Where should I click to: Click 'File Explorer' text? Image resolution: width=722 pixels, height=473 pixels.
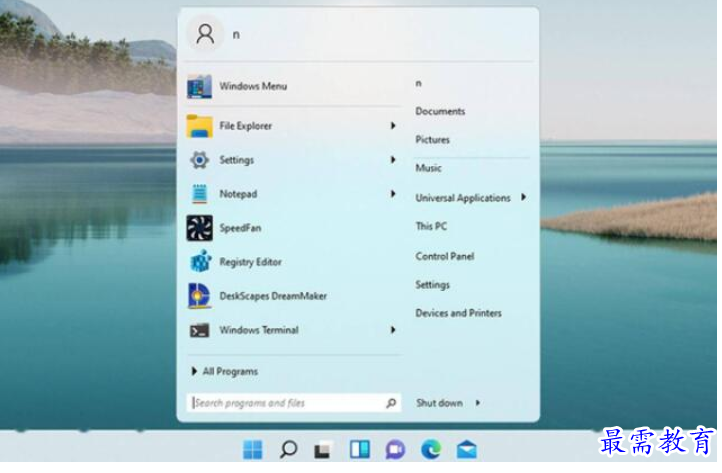pos(245,126)
